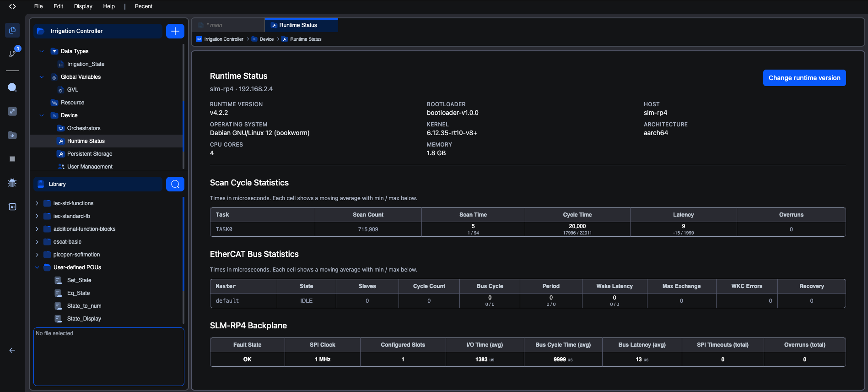This screenshot has width=868, height=392.
Task: Click the Persistent Storage wrench icon
Action: coord(61,154)
